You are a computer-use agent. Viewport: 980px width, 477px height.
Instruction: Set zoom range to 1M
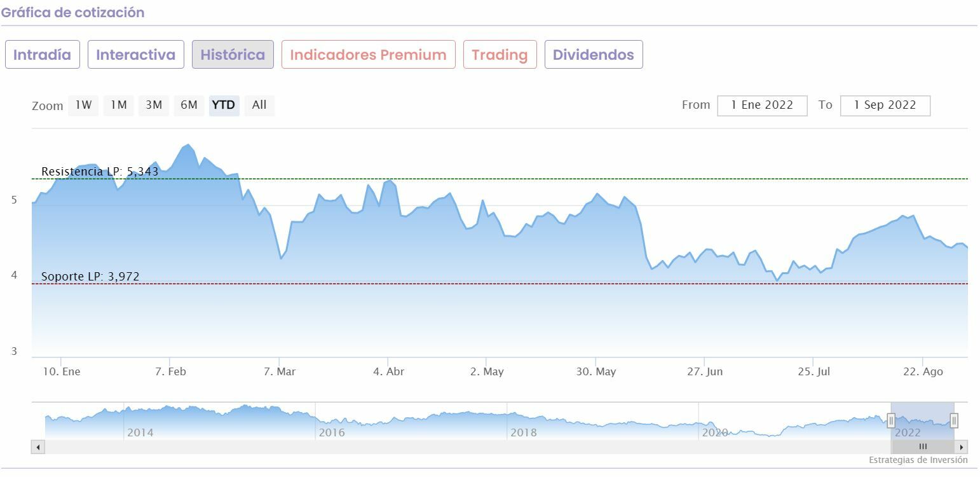119,105
